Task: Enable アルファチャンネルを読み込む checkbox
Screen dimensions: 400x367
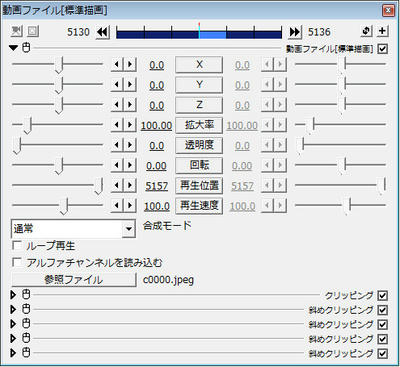Action: tap(16, 262)
